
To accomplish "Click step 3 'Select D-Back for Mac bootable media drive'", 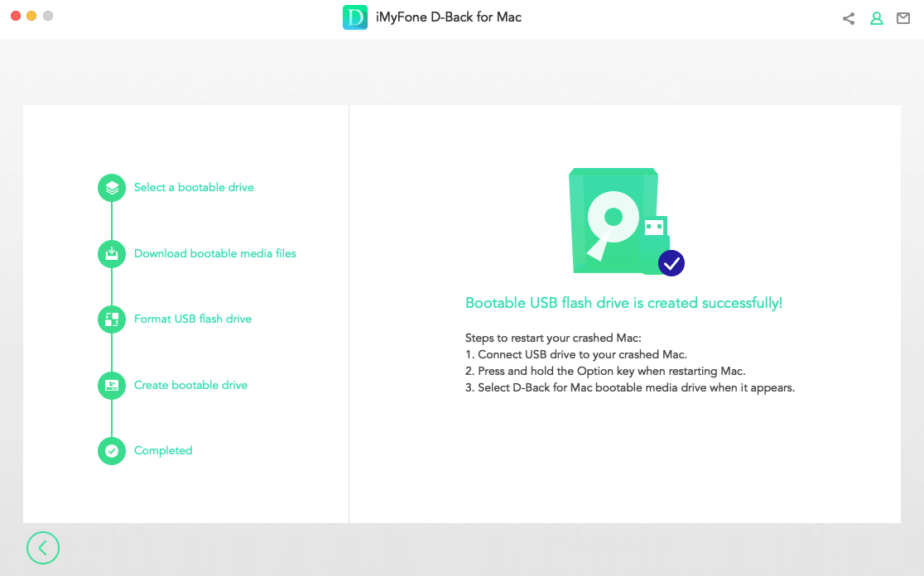I will tap(630, 387).
